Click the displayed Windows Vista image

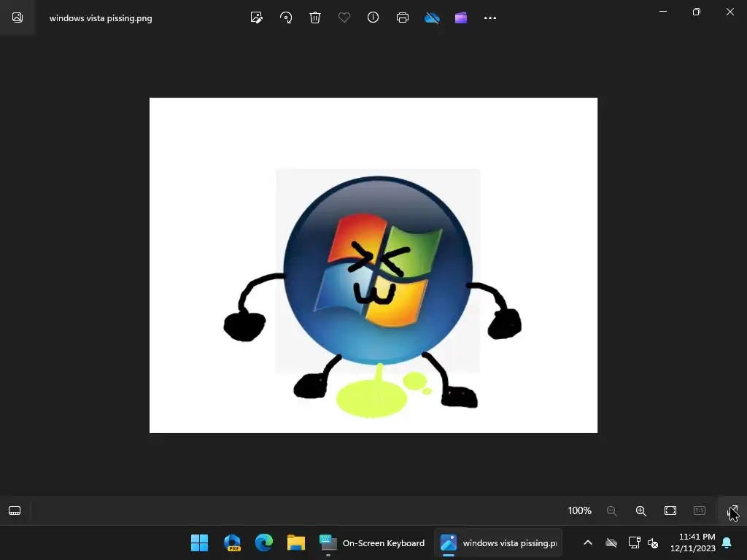(373, 265)
